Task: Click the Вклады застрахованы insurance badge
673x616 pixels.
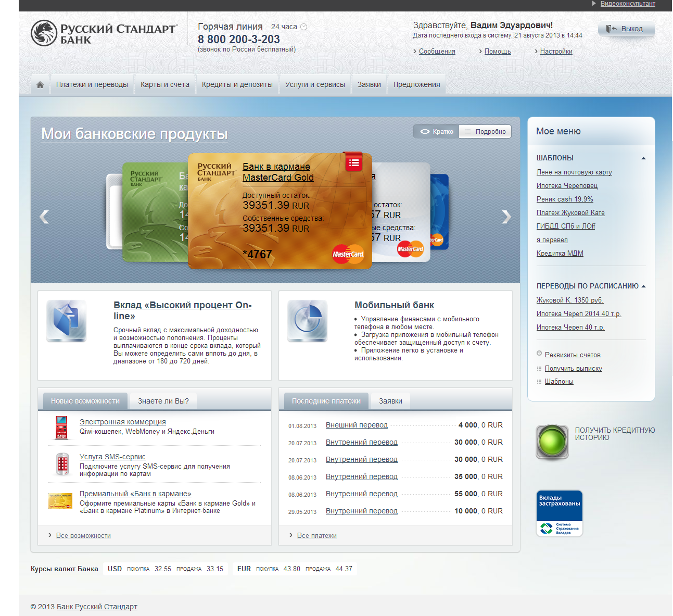Action: [x=560, y=513]
